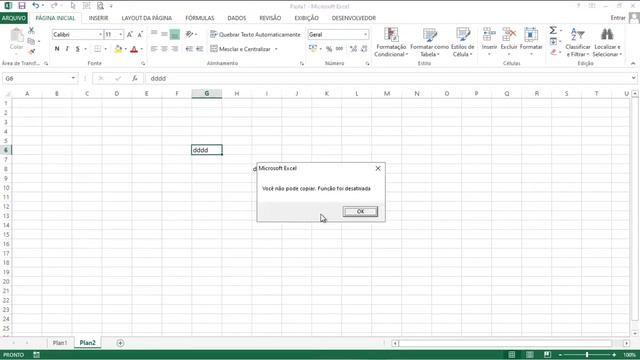Click the increase decimal icon
The width and height of the screenshot is (640, 360).
pos(353,49)
